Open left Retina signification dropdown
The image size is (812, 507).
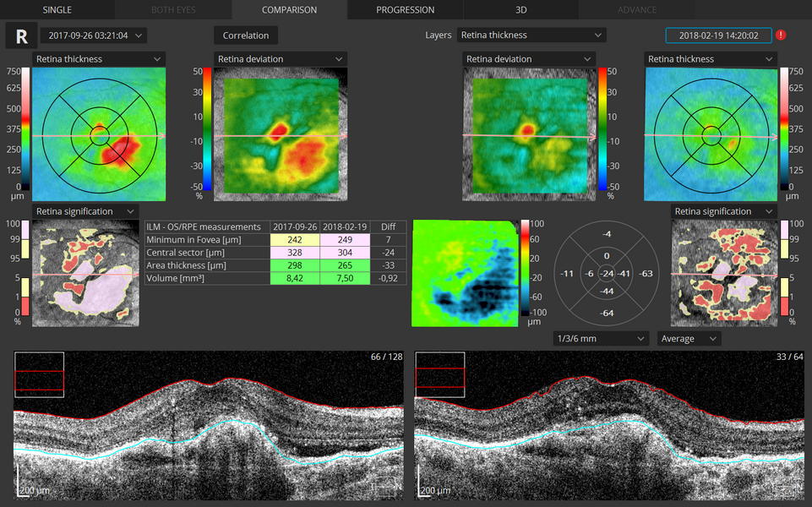[x=85, y=211]
